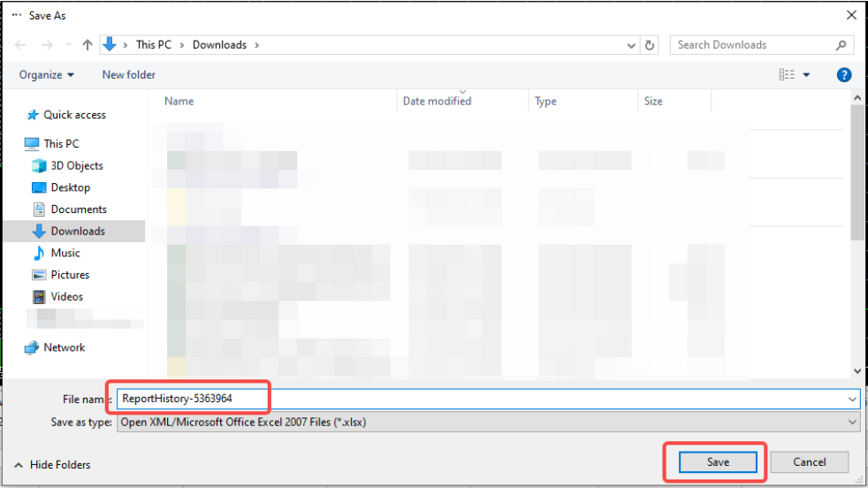Expand the Organize dropdown menu
Image resolution: width=868 pixels, height=488 pixels.
click(x=47, y=75)
